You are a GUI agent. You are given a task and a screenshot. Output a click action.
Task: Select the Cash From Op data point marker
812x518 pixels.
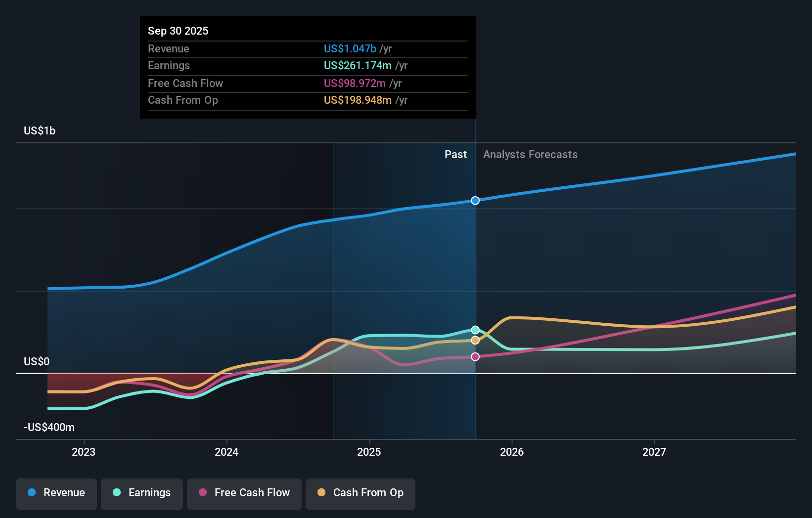[x=475, y=340]
